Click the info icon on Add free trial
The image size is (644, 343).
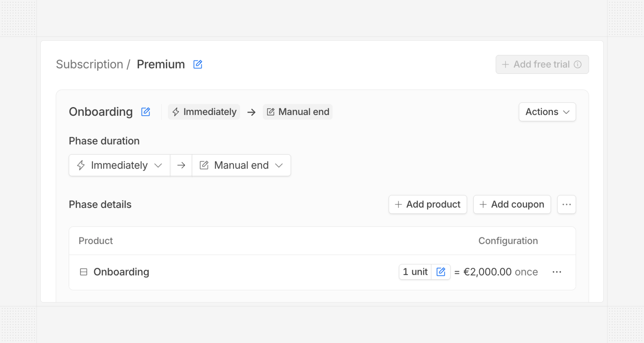click(578, 64)
